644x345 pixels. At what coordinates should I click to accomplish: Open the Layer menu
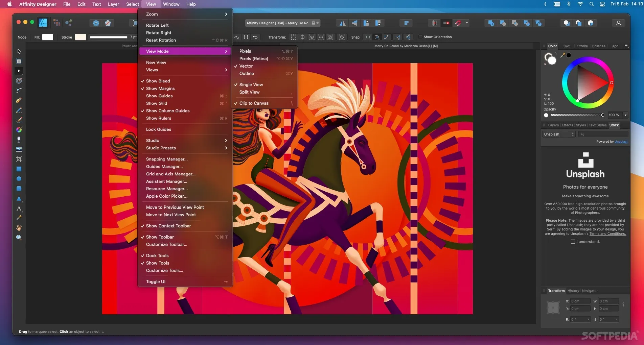pyautogui.click(x=113, y=4)
